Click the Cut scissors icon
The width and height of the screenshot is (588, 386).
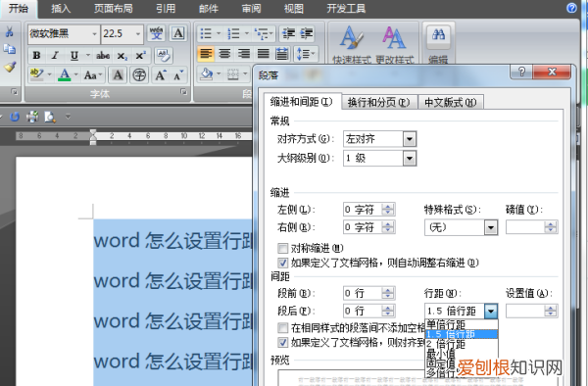pos(10,32)
